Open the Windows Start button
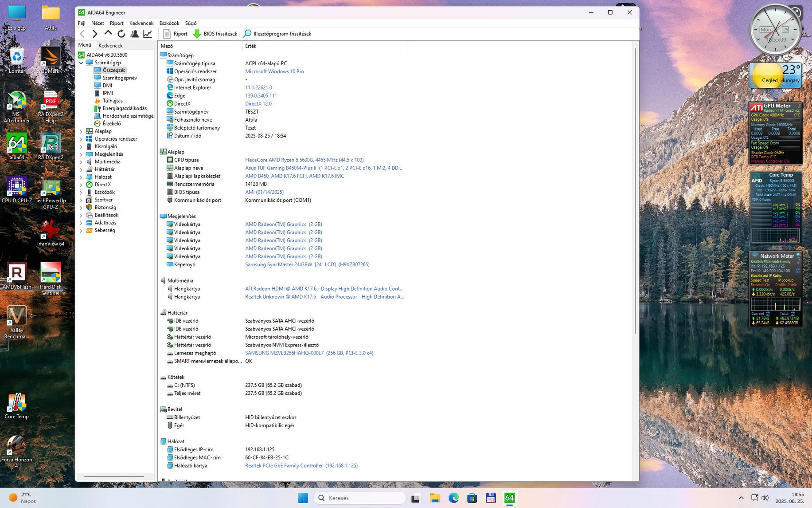Screen dimensions: 812x508 [x=303, y=498]
